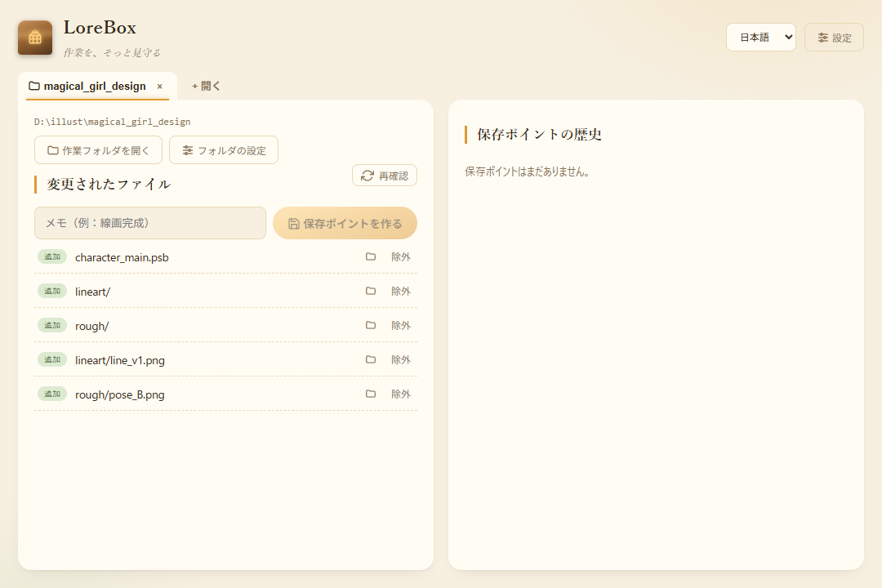Click the 再確認 refresh button
Viewport: 882px width, 588px height.
tap(384, 176)
